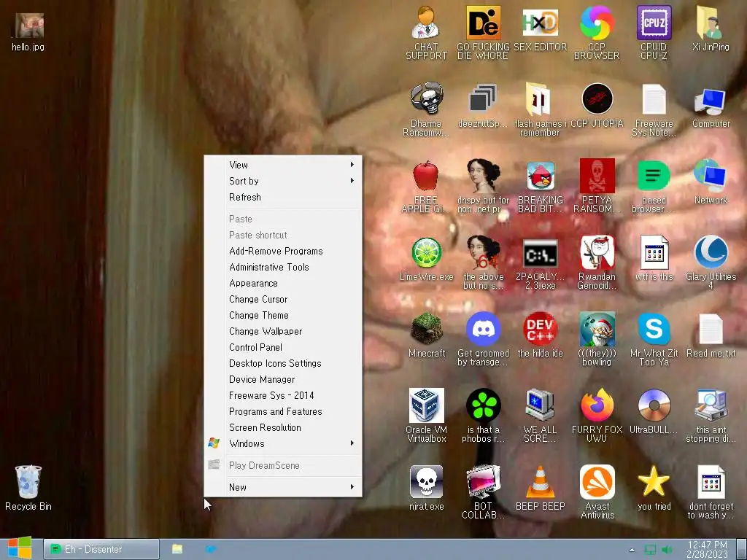Viewport: 747px width, 560px height.
Task: Select the CHAT SUPPORT desktop icon
Action: (426, 32)
